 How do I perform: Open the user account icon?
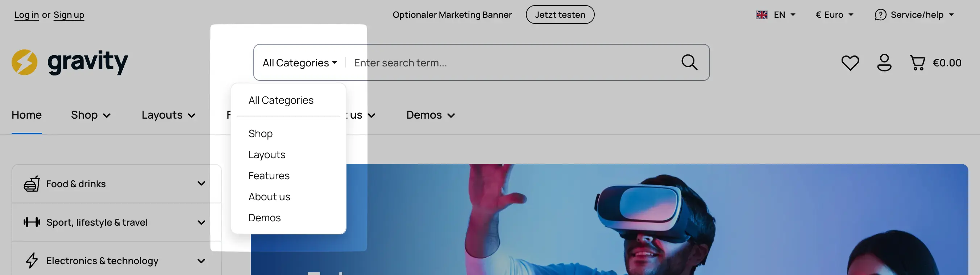[x=884, y=63]
